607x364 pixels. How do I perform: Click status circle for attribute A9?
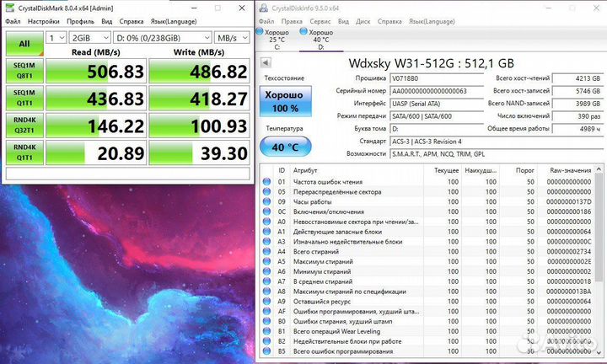tap(266, 302)
